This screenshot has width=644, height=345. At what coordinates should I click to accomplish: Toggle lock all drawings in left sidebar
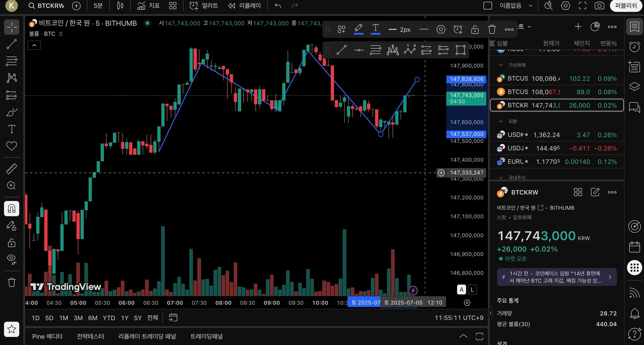click(12, 243)
